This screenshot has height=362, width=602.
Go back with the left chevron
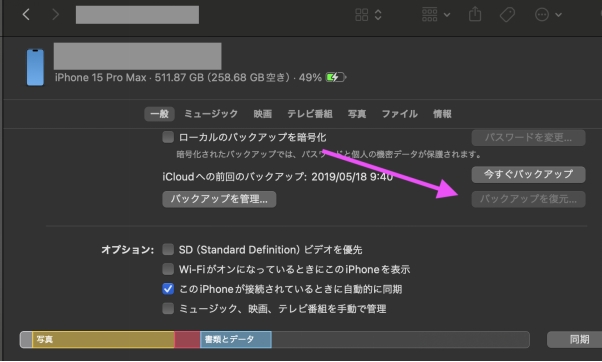(x=26, y=15)
